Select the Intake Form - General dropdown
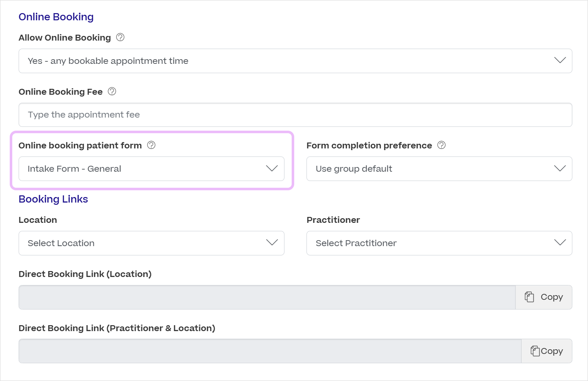The width and height of the screenshot is (588, 381). point(151,168)
